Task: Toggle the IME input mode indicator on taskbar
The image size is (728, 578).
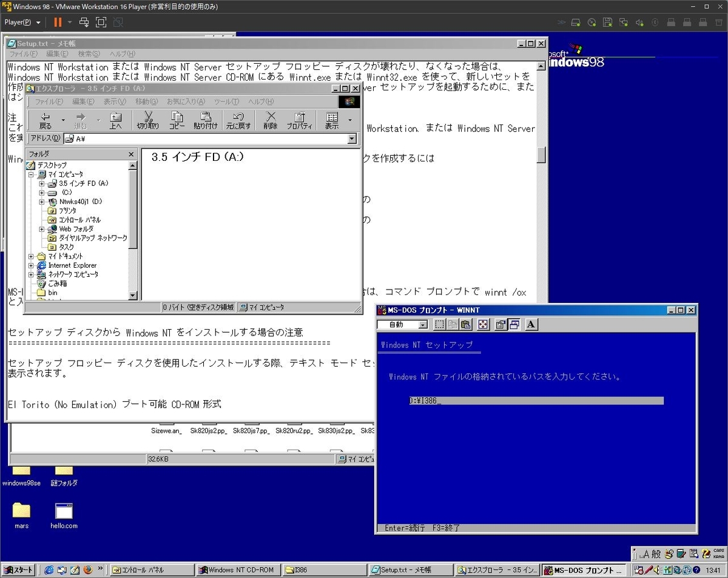Action: click(x=646, y=554)
